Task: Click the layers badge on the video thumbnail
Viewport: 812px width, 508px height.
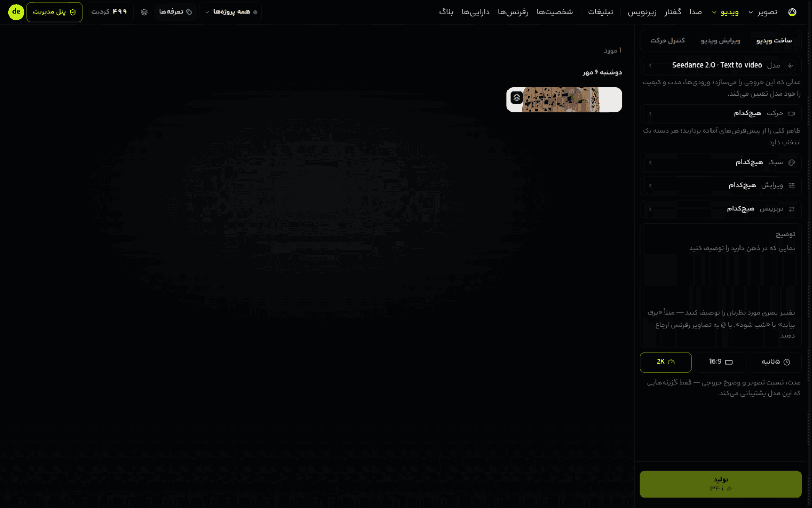Action: coord(517,98)
